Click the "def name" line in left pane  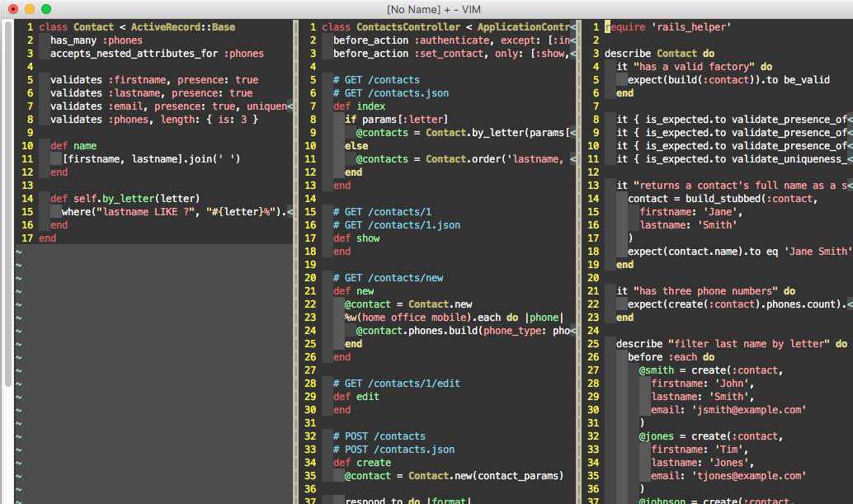[x=73, y=146]
